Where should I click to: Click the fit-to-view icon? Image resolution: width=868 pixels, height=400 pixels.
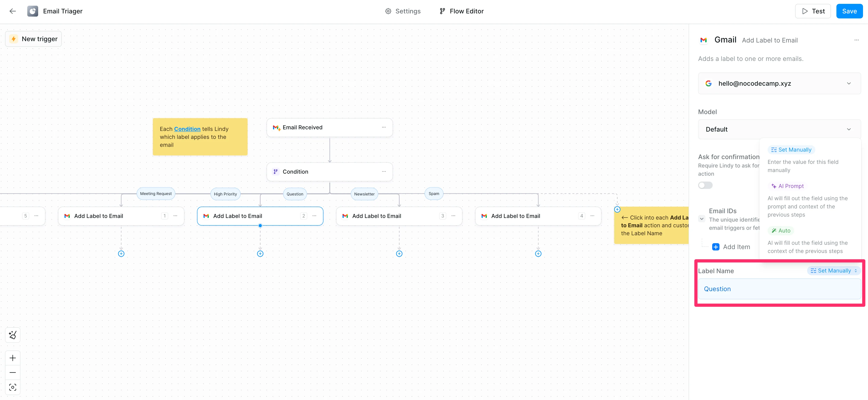point(12,387)
